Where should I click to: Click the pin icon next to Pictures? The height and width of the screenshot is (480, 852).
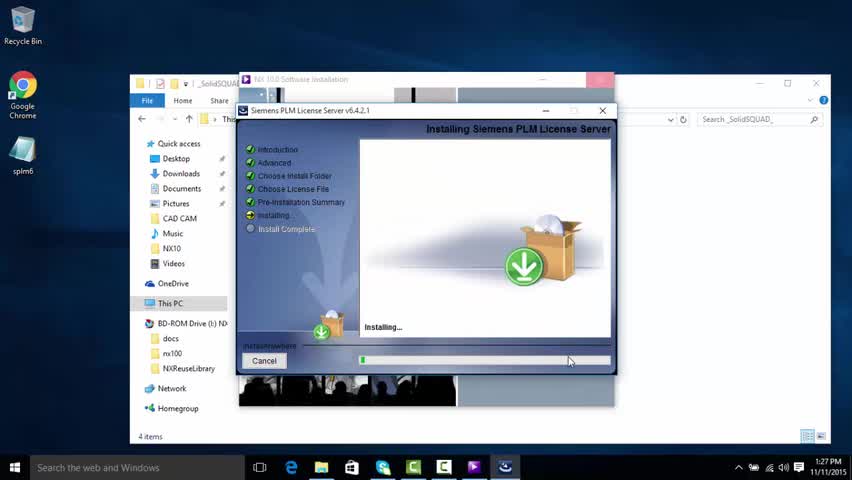(x=222, y=203)
